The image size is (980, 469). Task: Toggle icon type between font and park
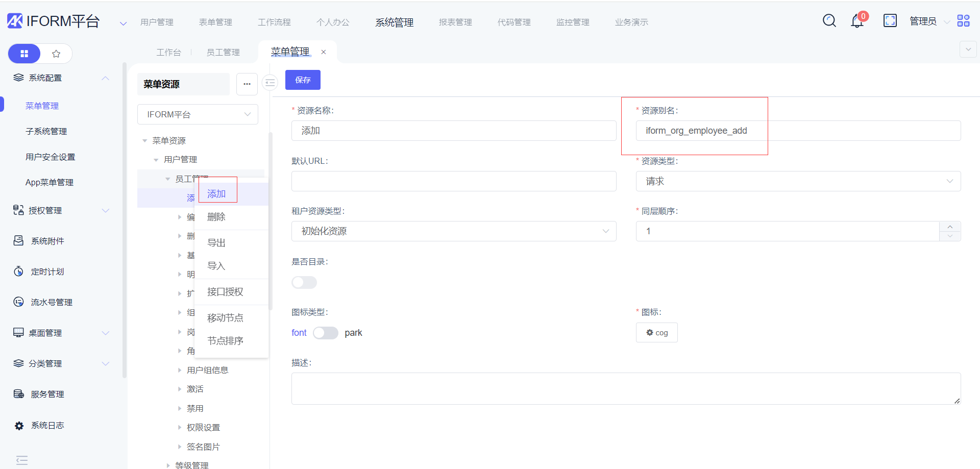click(325, 333)
